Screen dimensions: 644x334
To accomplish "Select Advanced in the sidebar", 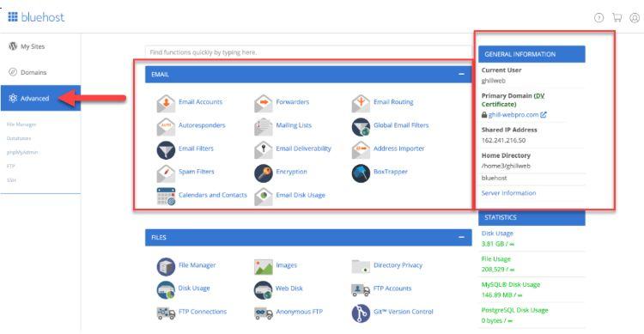I will [x=40, y=98].
